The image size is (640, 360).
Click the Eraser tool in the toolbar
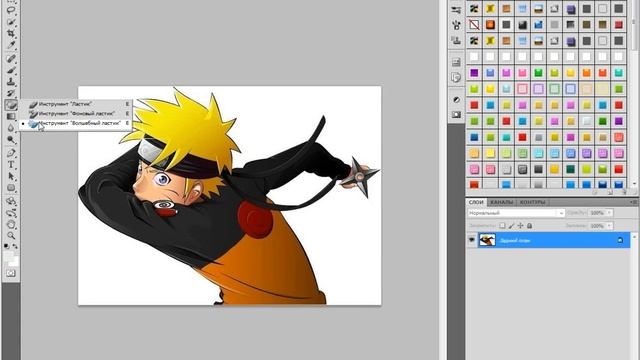[x=11, y=105]
